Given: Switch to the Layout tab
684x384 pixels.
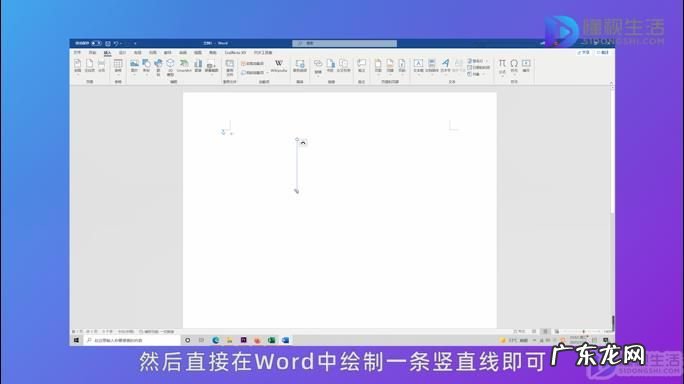Looking at the screenshot, I should pyautogui.click(x=137, y=52).
